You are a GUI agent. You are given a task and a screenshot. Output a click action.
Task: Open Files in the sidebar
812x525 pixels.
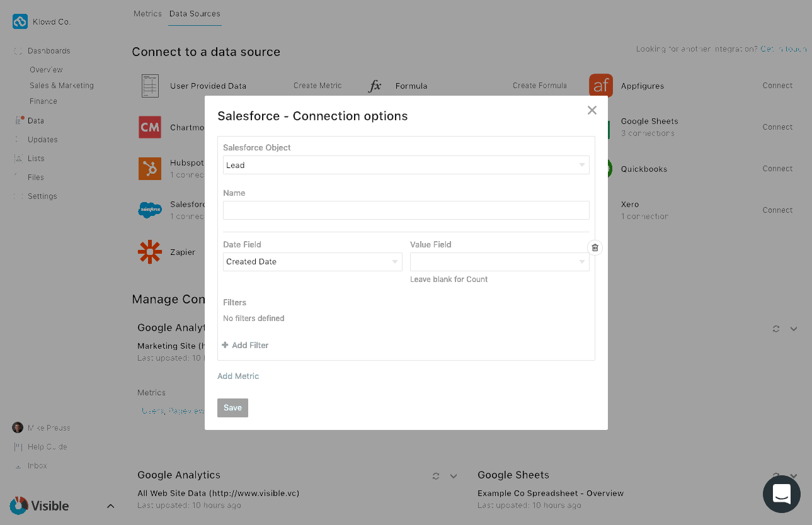tap(36, 178)
